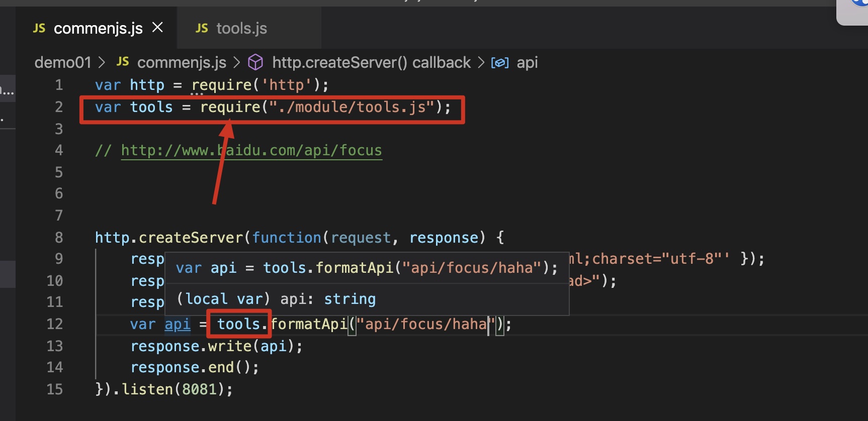The width and height of the screenshot is (868, 421).
Task: Click the JS file icon on the commenjs.js tab
Action: point(39,29)
